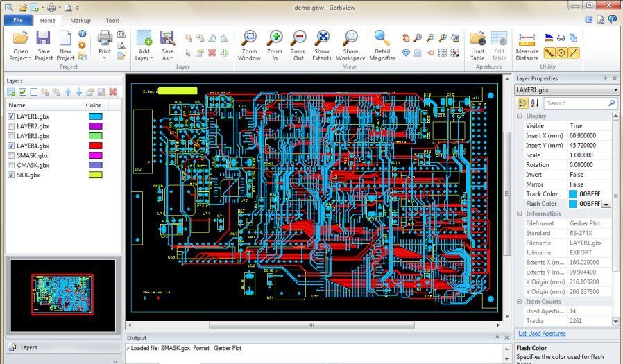This screenshot has width=623, height=364.
Task: Click the blue info icon in Project group
Action: tap(83, 34)
